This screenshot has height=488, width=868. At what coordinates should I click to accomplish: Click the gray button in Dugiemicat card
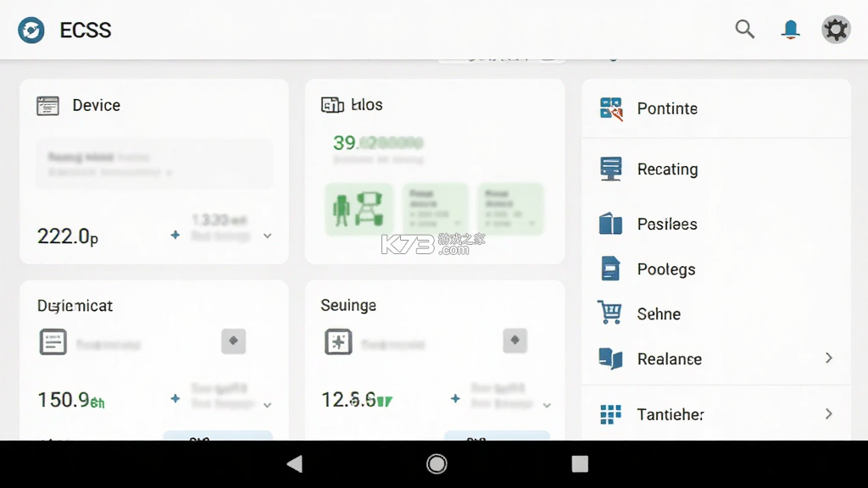pos(234,341)
